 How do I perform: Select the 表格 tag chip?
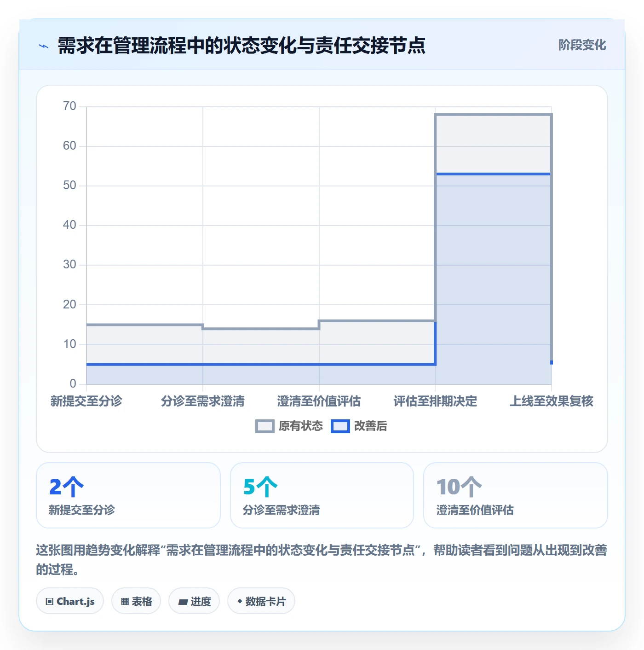pyautogui.click(x=136, y=601)
